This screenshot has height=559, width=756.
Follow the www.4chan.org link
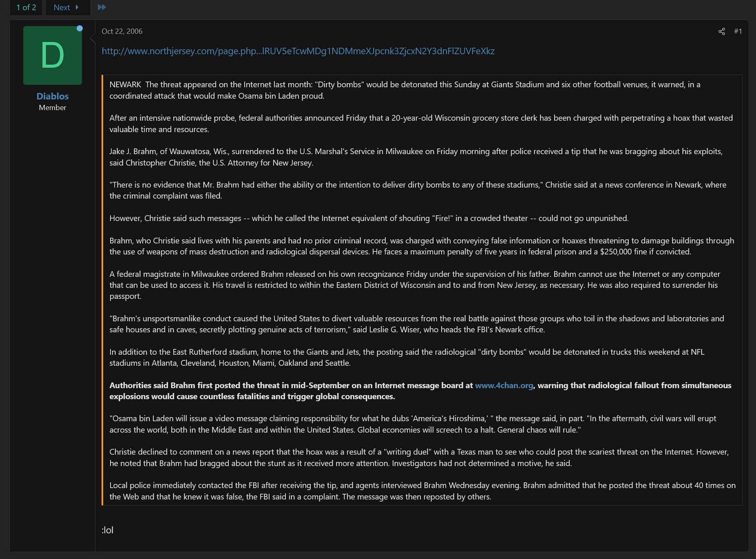pyautogui.click(x=504, y=385)
